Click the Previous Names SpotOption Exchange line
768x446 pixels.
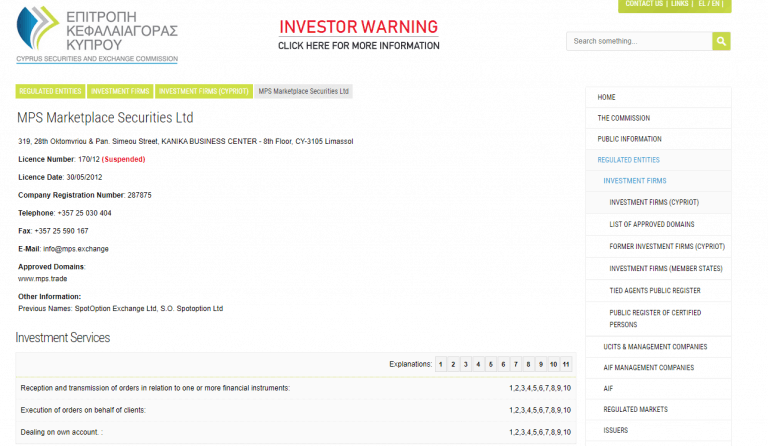120,309
